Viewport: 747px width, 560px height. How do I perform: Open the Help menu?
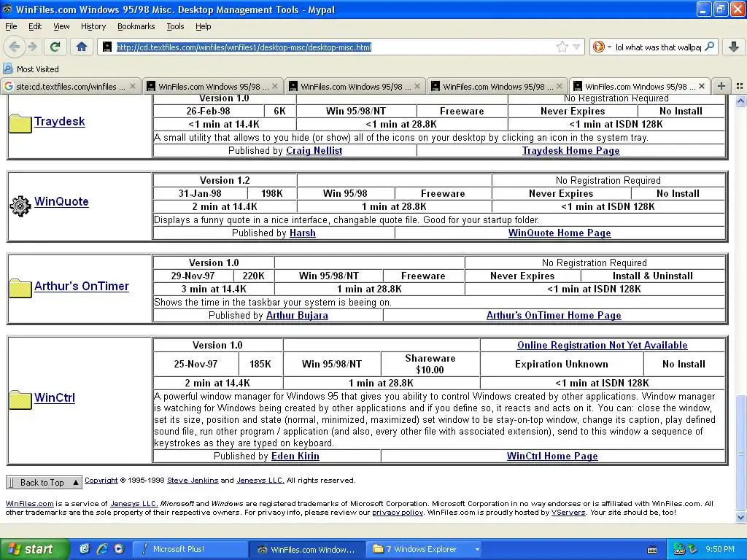click(x=203, y=26)
